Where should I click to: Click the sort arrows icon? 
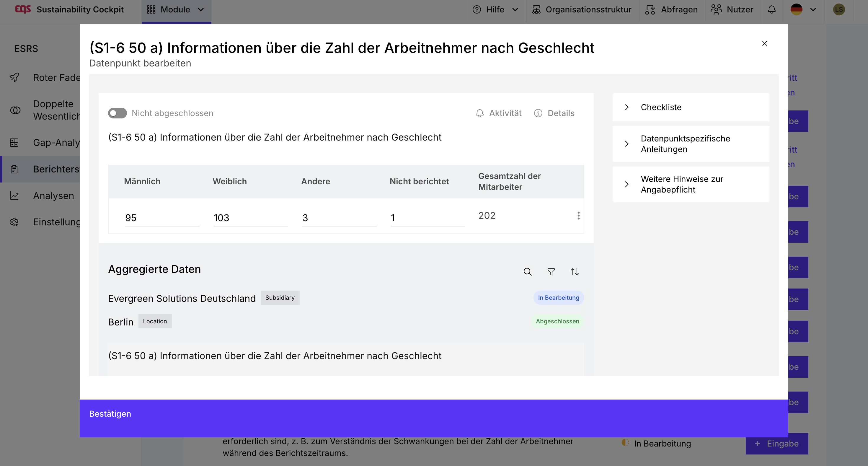[x=575, y=272]
